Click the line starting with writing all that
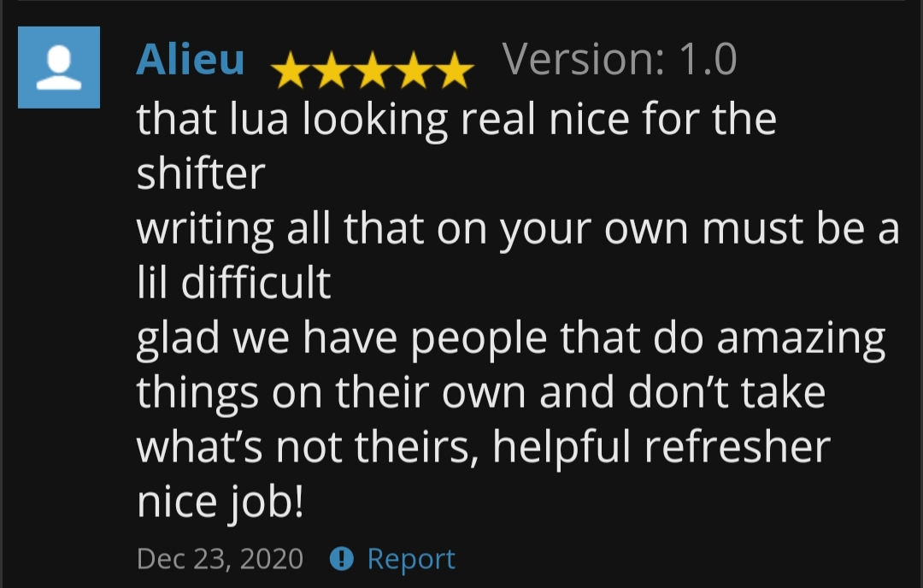The width and height of the screenshot is (923, 588). coord(518,228)
